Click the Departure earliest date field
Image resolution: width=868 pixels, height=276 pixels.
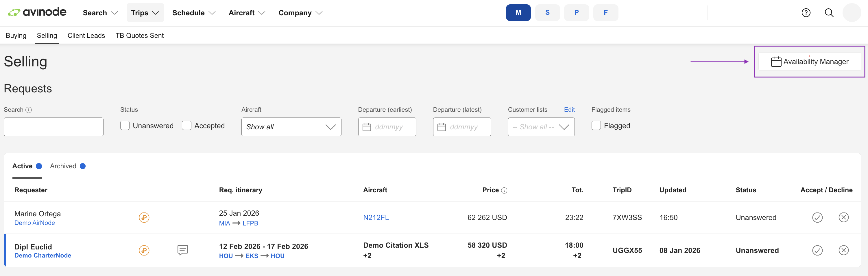387,127
